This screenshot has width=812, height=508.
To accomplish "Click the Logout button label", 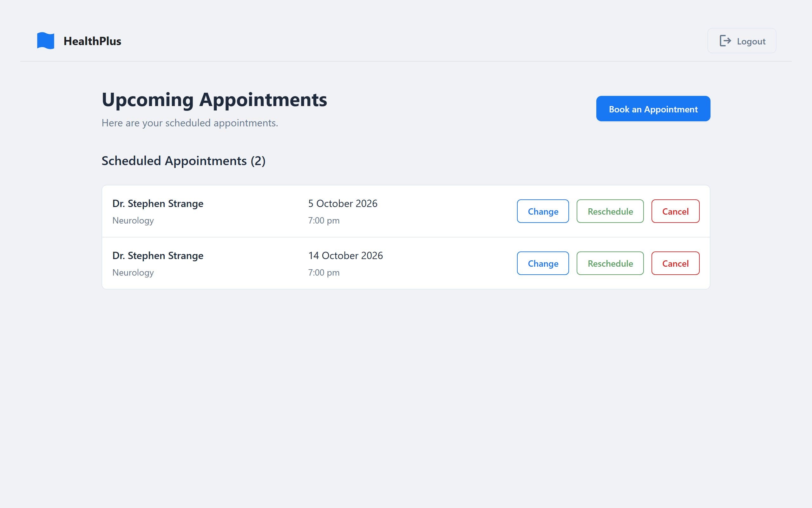I will point(751,41).
